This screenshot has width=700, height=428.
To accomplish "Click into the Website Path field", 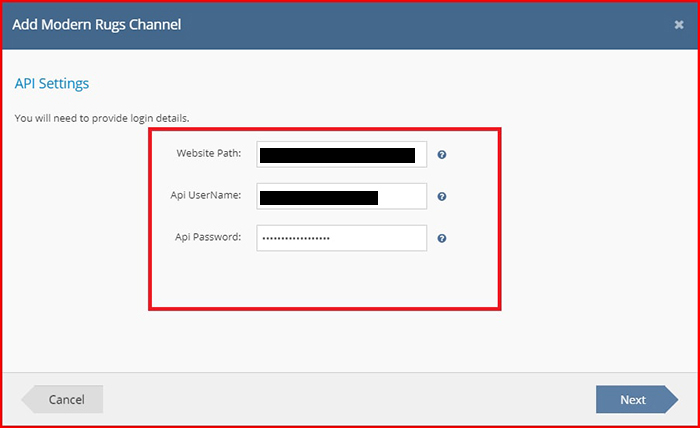I will pyautogui.click(x=342, y=154).
